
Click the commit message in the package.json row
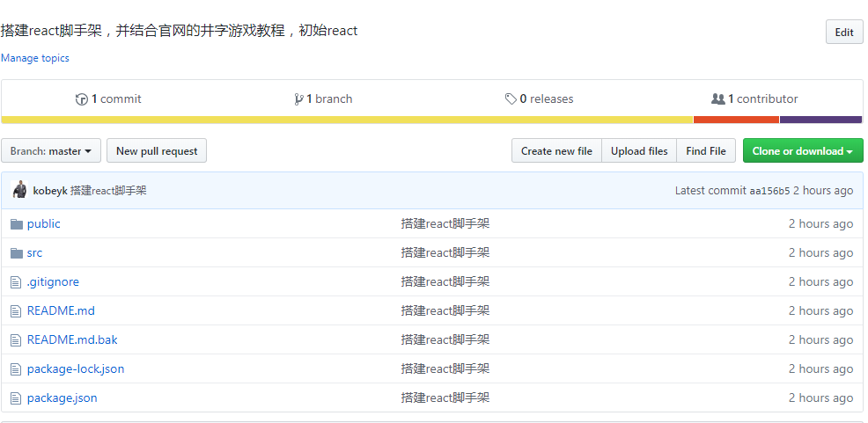click(x=445, y=397)
